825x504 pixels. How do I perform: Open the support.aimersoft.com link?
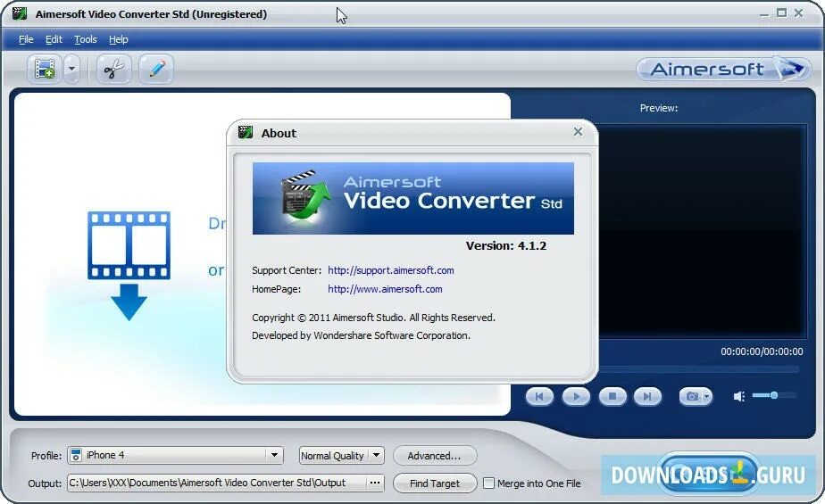click(x=390, y=270)
